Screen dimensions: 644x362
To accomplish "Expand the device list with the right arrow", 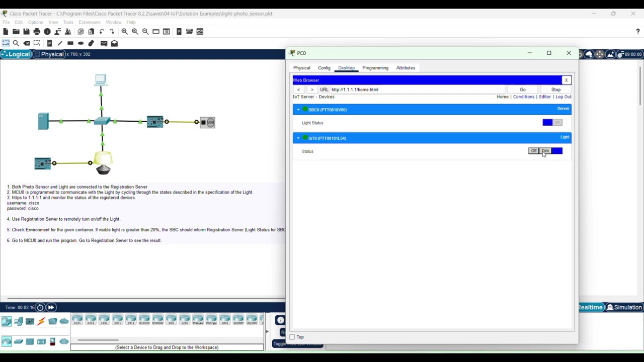I will pos(267,331).
